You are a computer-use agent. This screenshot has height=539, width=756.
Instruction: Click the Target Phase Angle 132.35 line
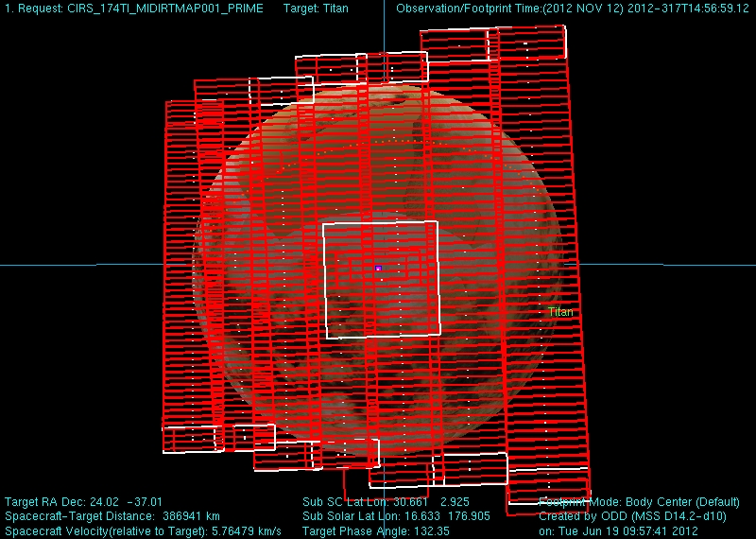coord(375,530)
